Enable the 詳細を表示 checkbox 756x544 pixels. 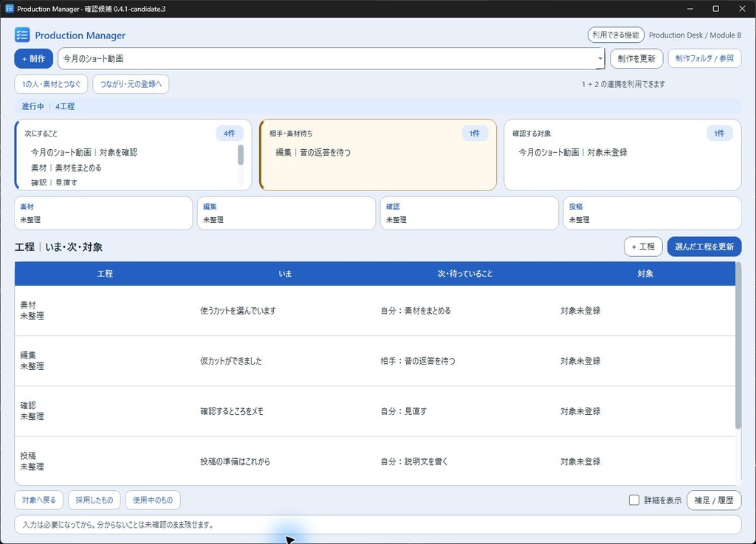[634, 500]
